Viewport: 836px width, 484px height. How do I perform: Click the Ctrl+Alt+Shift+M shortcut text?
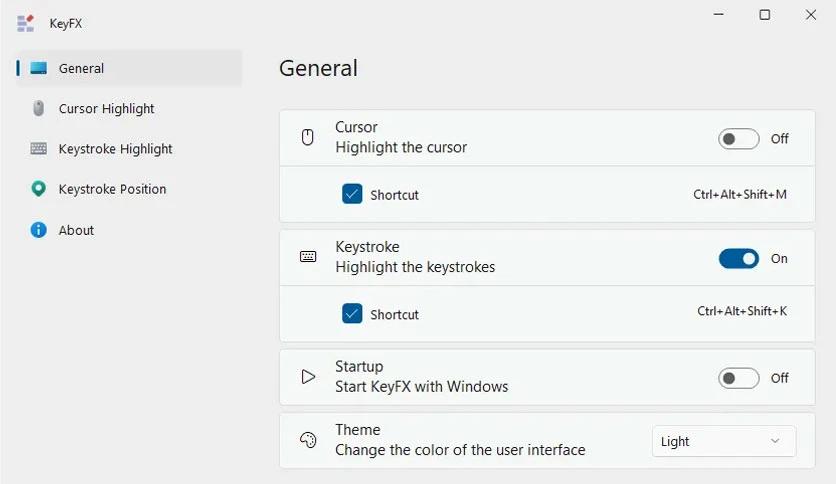click(740, 195)
